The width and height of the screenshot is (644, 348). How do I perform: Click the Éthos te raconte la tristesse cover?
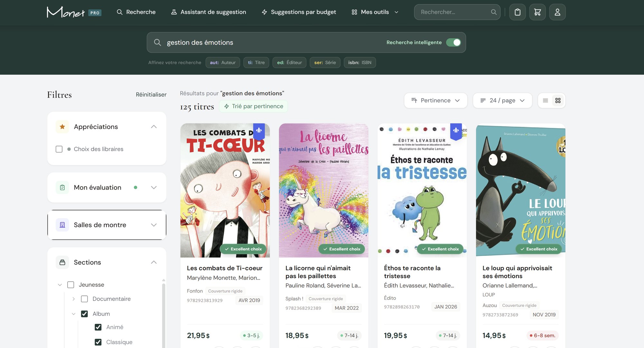tap(422, 190)
